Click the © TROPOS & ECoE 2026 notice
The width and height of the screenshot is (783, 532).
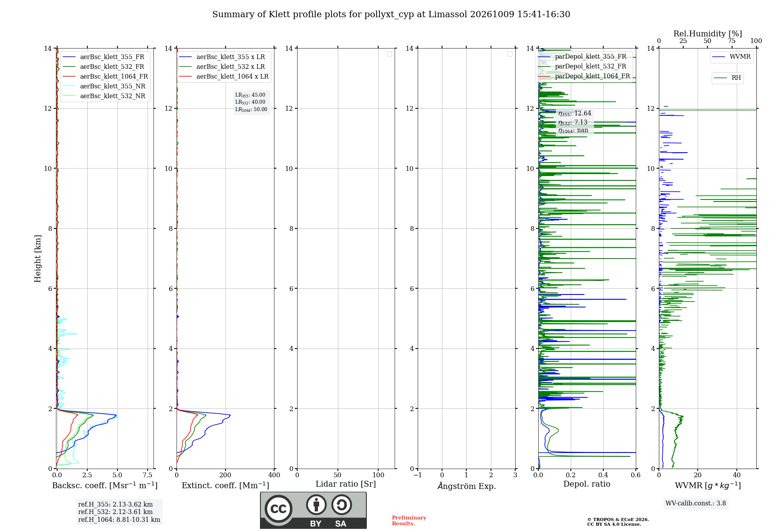click(618, 519)
